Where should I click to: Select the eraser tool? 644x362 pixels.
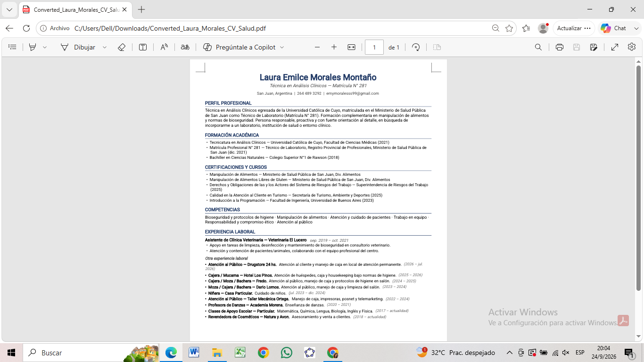[x=122, y=47]
